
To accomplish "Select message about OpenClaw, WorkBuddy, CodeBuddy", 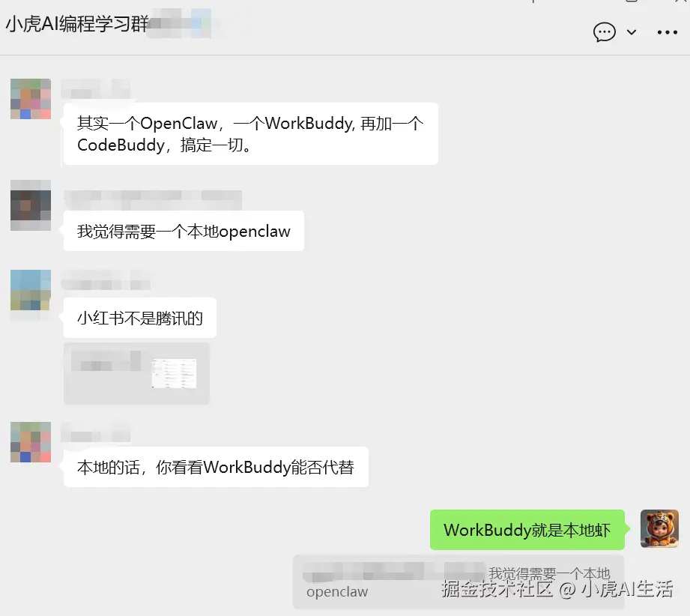I will [x=251, y=134].
